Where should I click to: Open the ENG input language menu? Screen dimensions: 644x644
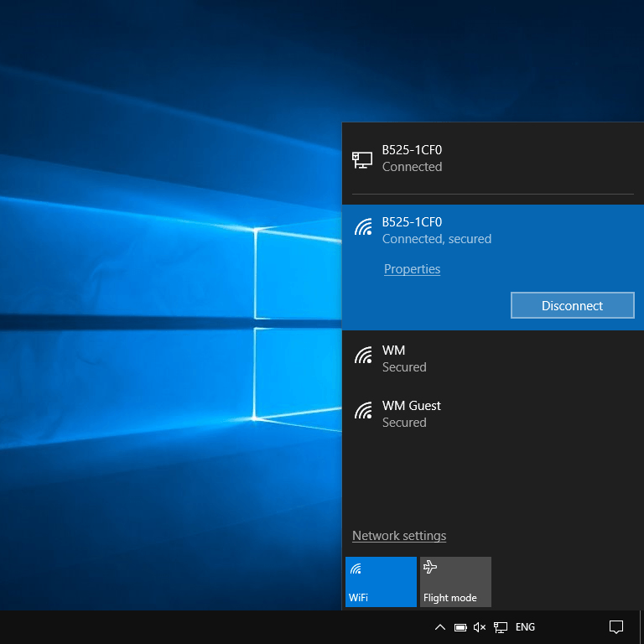(525, 627)
